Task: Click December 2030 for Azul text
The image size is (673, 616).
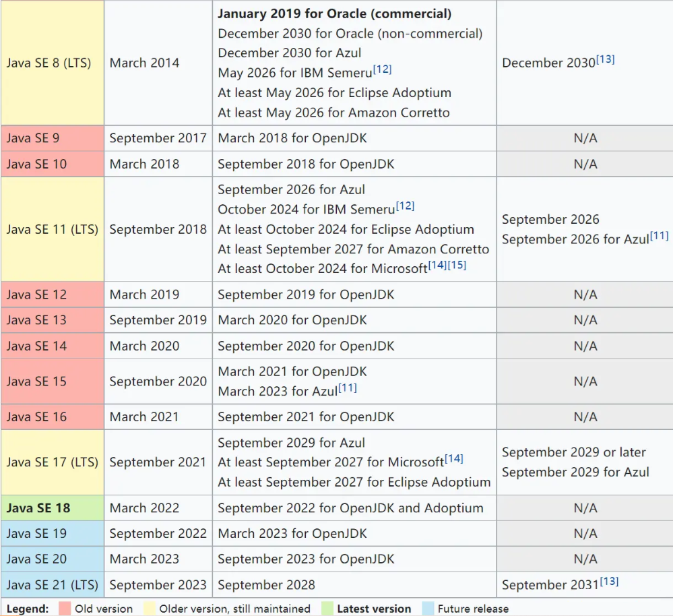Action: [x=289, y=53]
